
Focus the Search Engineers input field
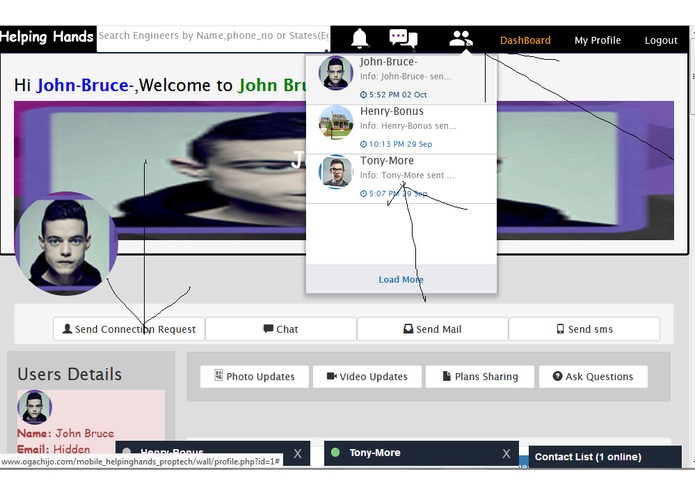213,39
